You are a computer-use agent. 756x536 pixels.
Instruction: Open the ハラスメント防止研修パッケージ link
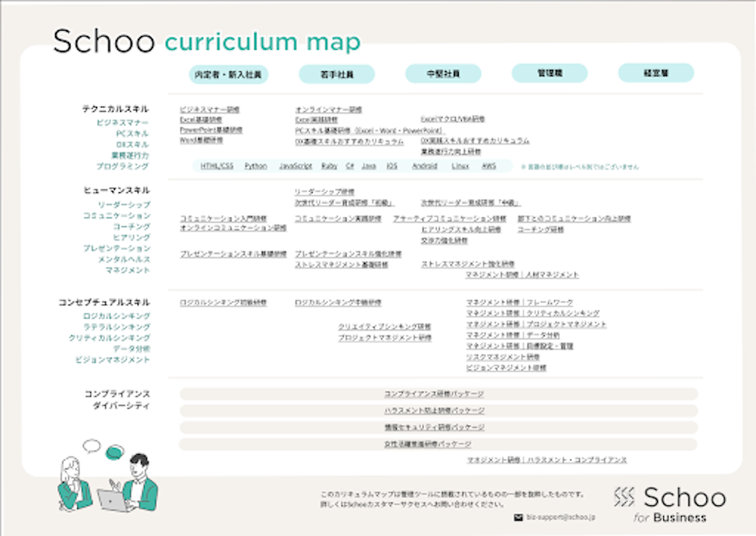click(x=434, y=410)
